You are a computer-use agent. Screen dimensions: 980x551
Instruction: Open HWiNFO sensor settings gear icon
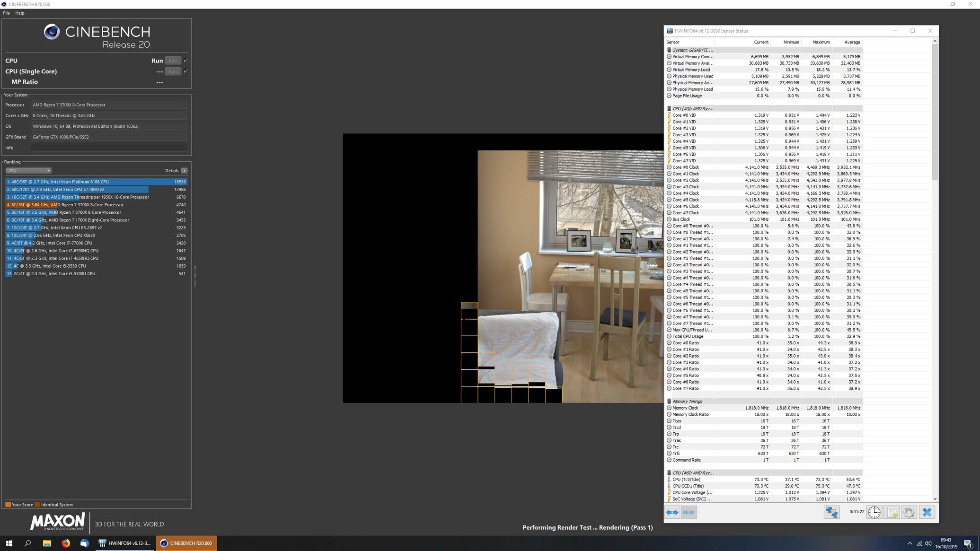909,512
